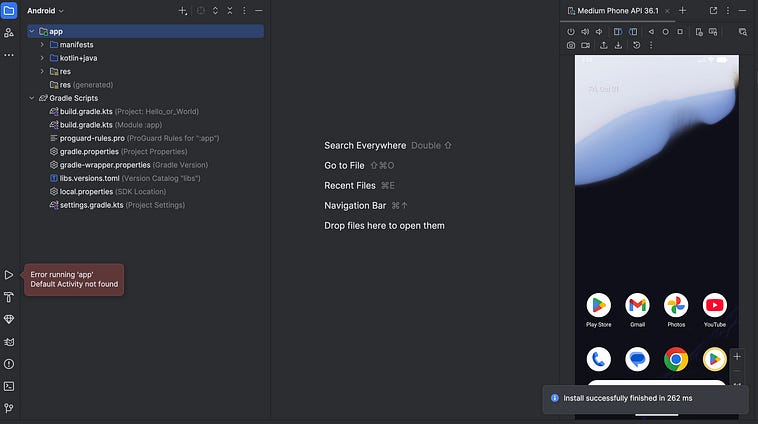758x424 pixels.
Task: Start emulator screen recording
Action: 585,45
